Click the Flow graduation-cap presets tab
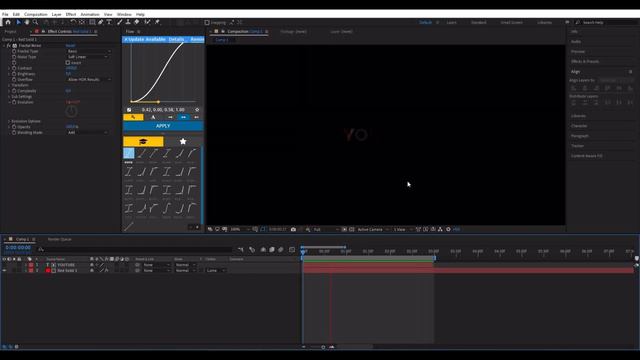 click(x=143, y=141)
